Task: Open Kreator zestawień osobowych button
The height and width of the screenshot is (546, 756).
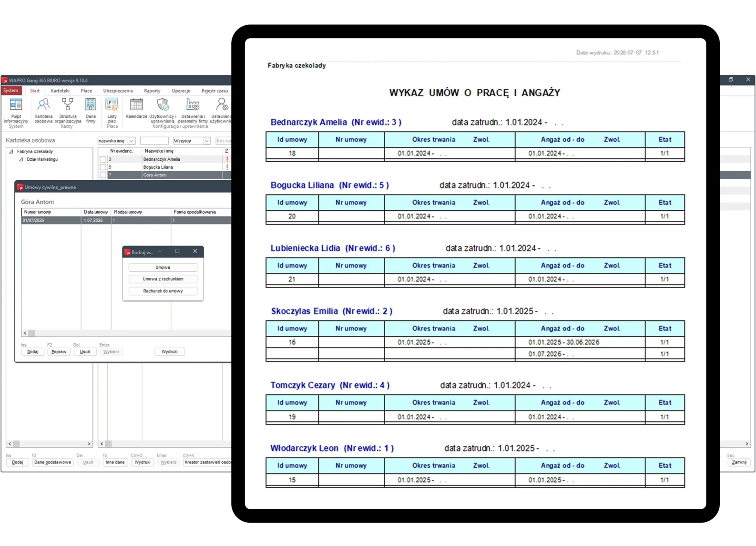Action: pyautogui.click(x=207, y=463)
